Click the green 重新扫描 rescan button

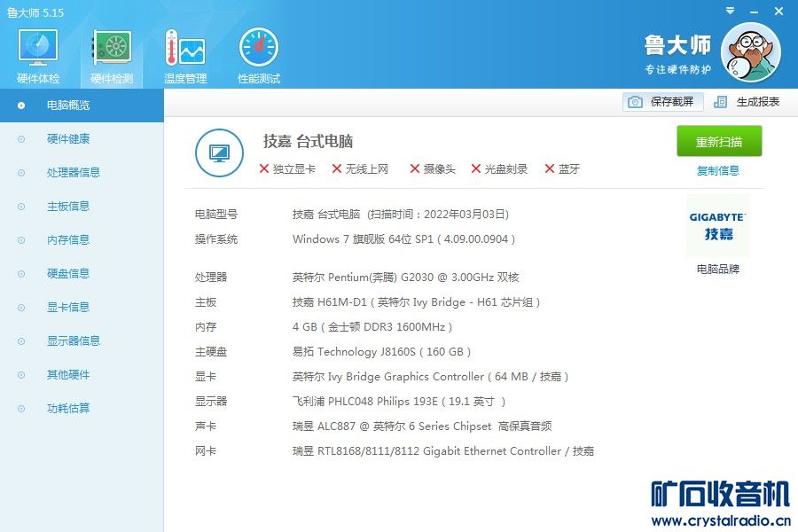click(x=719, y=141)
